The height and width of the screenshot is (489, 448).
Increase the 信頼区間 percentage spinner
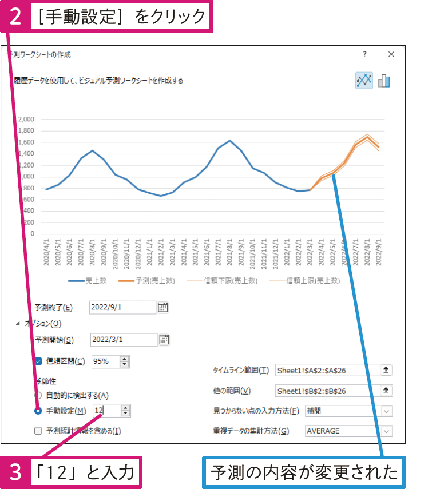[x=124, y=358]
